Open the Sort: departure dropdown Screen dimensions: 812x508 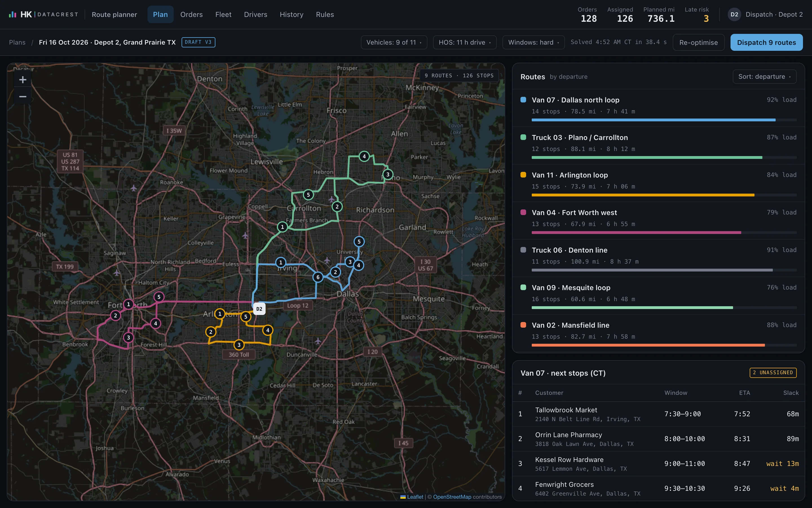point(764,76)
